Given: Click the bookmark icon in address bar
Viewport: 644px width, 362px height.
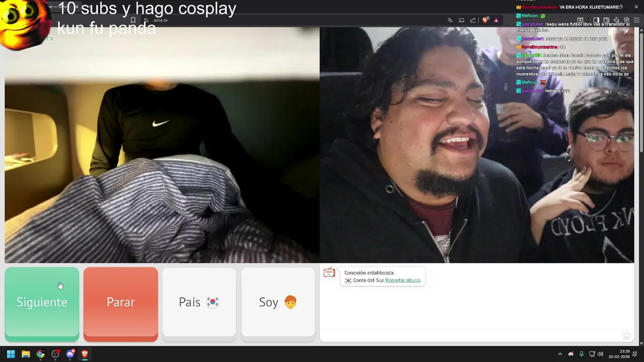Looking at the screenshot, I should pyautogui.click(x=133, y=20).
